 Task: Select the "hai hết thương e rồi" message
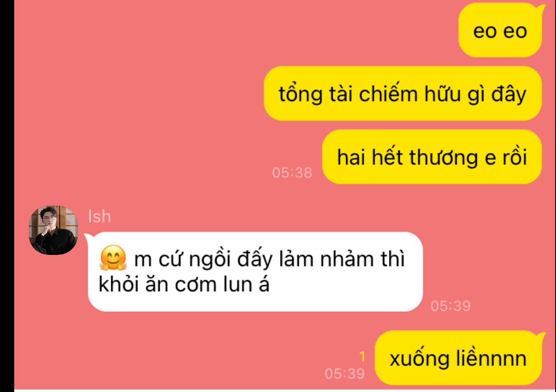(x=432, y=157)
